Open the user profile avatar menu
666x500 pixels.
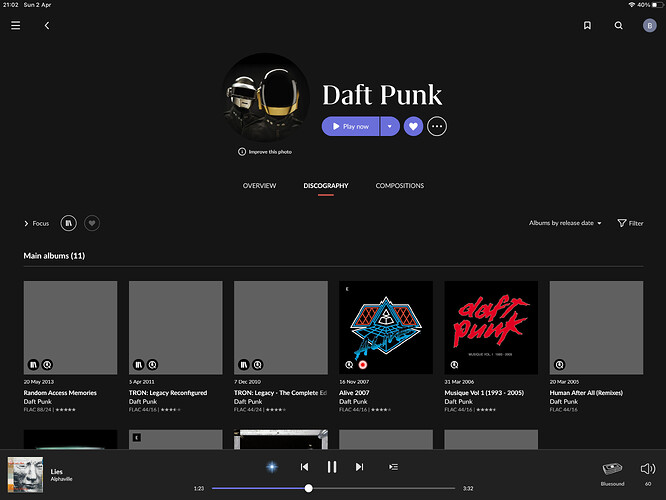coord(649,26)
